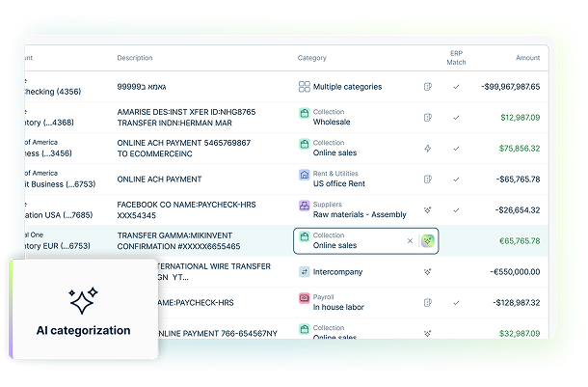
Task: Click the Intercompany transfer arrows icon
Action: pyautogui.click(x=305, y=272)
